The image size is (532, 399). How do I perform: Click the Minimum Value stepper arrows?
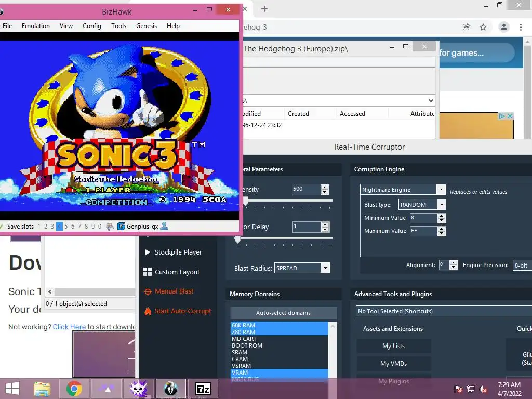442,218
